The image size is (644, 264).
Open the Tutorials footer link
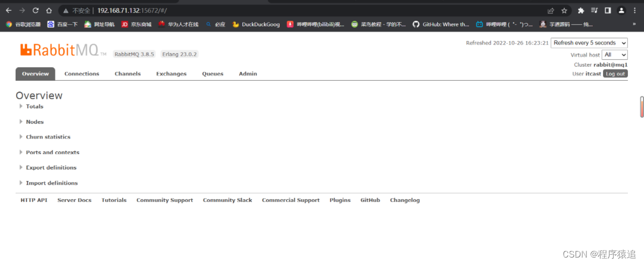(114, 200)
